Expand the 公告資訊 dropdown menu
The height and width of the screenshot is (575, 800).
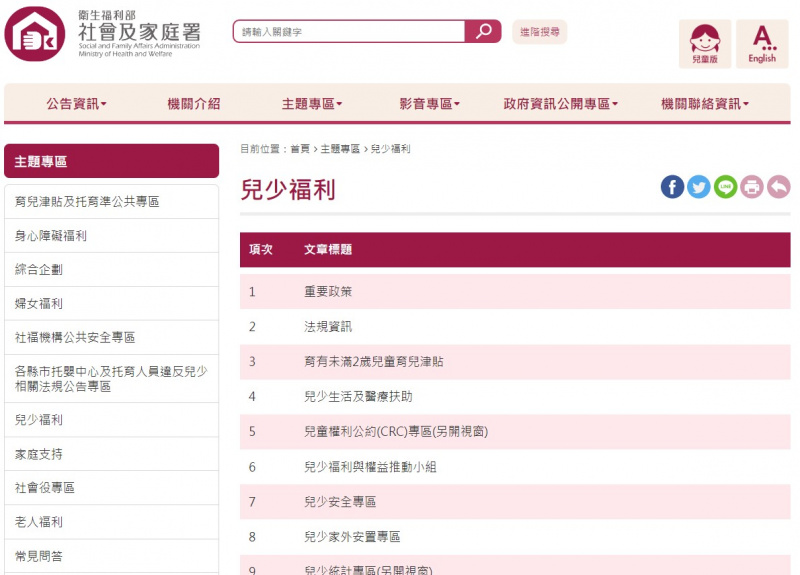pyautogui.click(x=76, y=104)
